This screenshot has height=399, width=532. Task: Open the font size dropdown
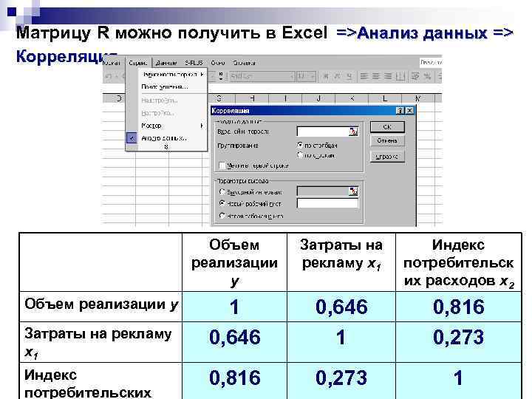click(x=313, y=76)
